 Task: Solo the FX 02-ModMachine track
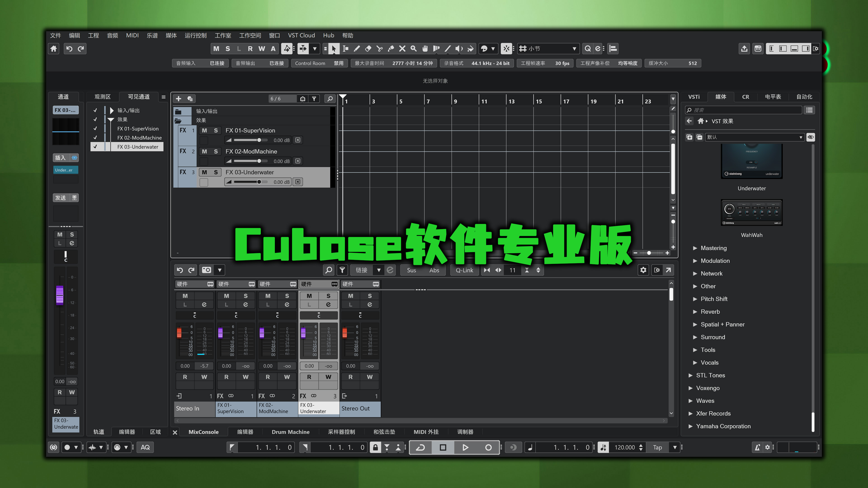[216, 151]
